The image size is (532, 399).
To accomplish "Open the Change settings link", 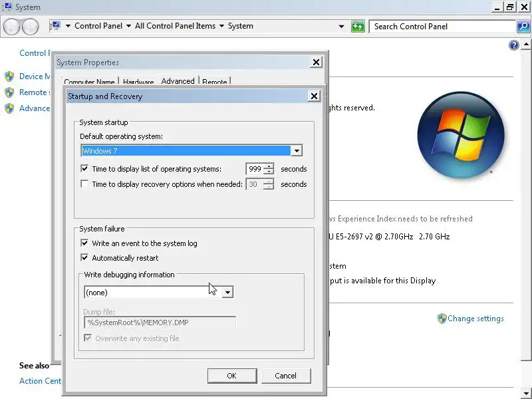I will (x=475, y=319).
